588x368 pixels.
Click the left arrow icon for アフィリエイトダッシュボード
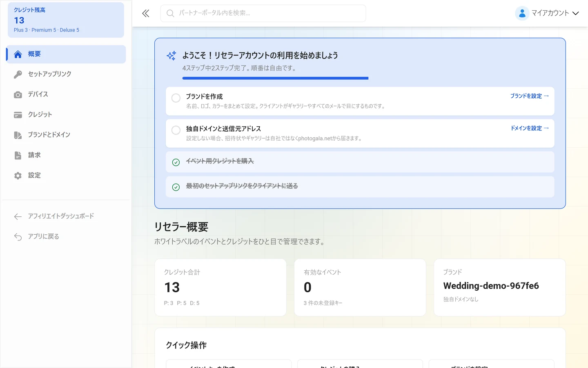pos(18,216)
